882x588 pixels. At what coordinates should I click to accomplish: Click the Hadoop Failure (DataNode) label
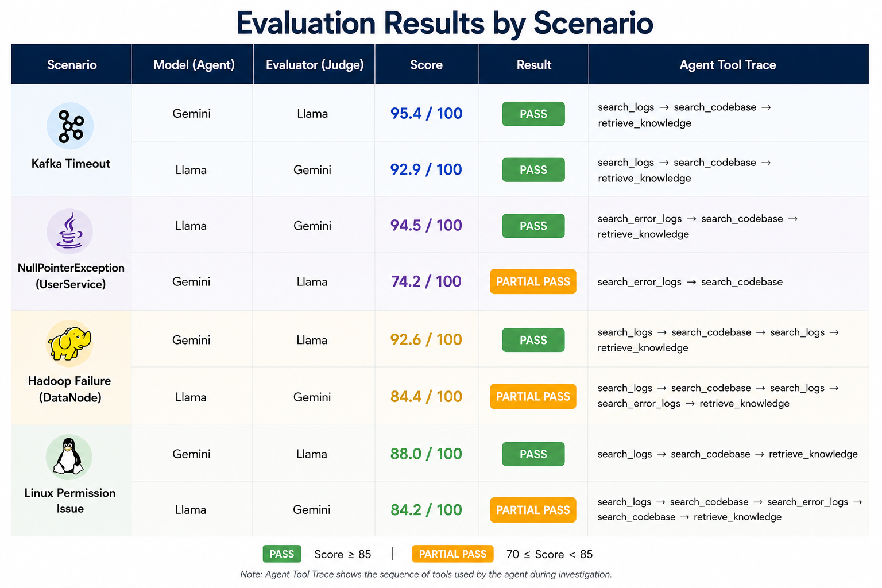point(69,389)
